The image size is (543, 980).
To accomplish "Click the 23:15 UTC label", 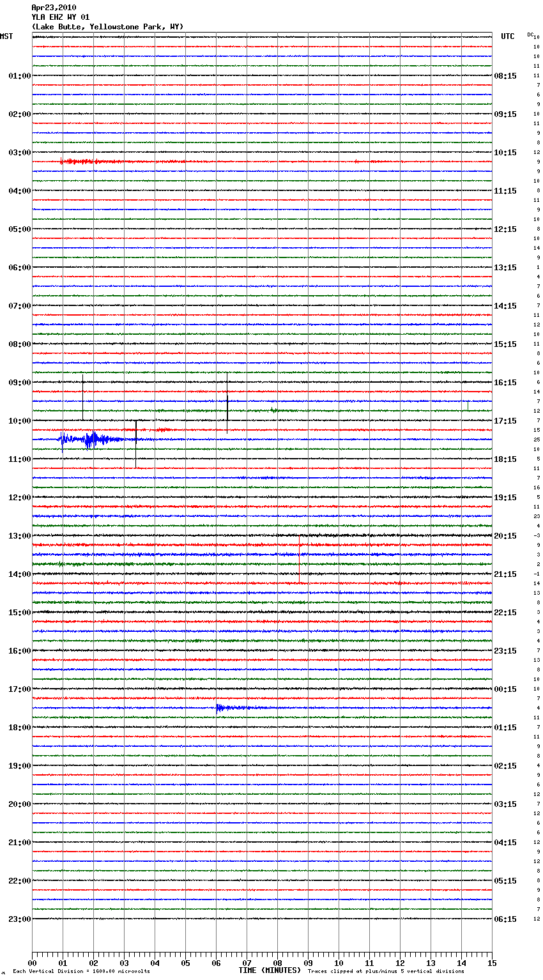I will click(x=505, y=651).
